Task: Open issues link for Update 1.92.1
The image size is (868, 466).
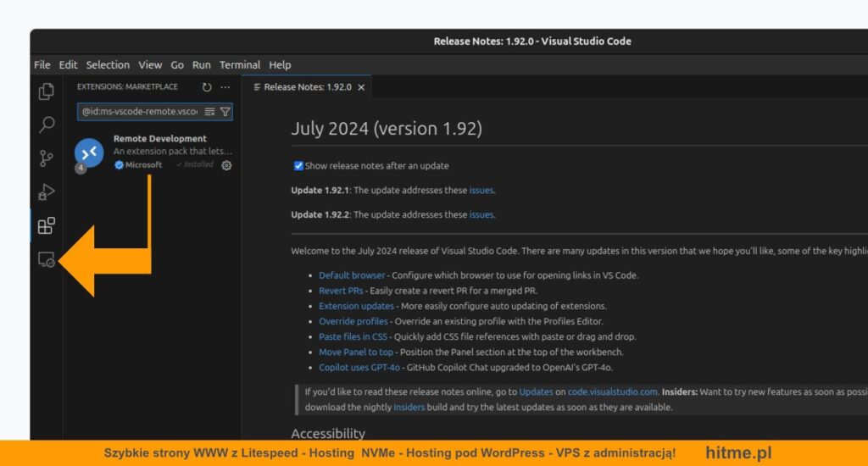Action: 481,190
